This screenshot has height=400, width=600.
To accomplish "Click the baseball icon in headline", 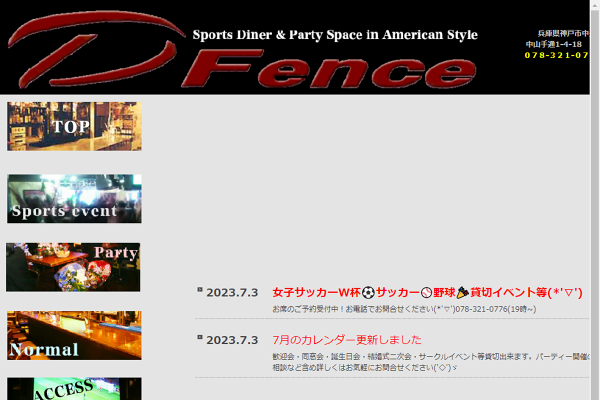I will pyautogui.click(x=426, y=293).
